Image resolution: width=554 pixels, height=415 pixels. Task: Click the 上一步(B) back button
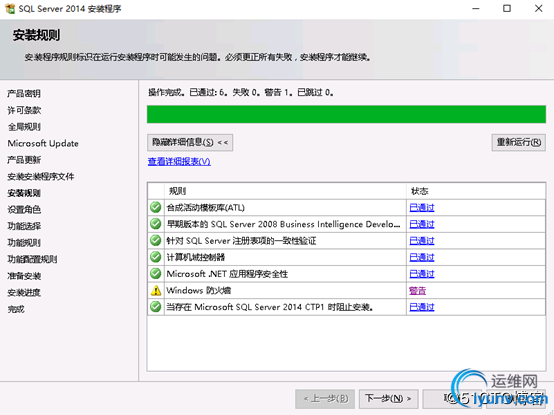coord(325,399)
